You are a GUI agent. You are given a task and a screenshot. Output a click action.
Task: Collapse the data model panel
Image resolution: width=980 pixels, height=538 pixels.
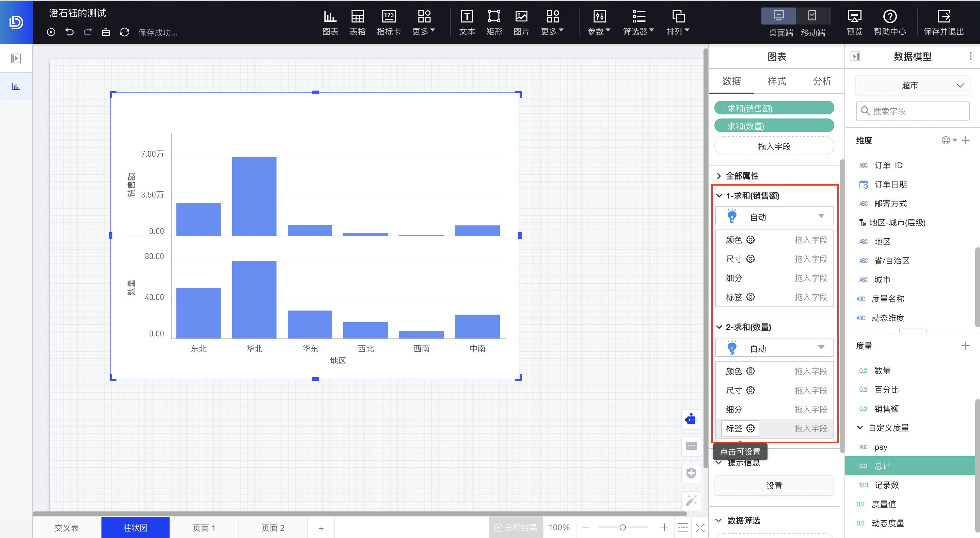point(855,57)
